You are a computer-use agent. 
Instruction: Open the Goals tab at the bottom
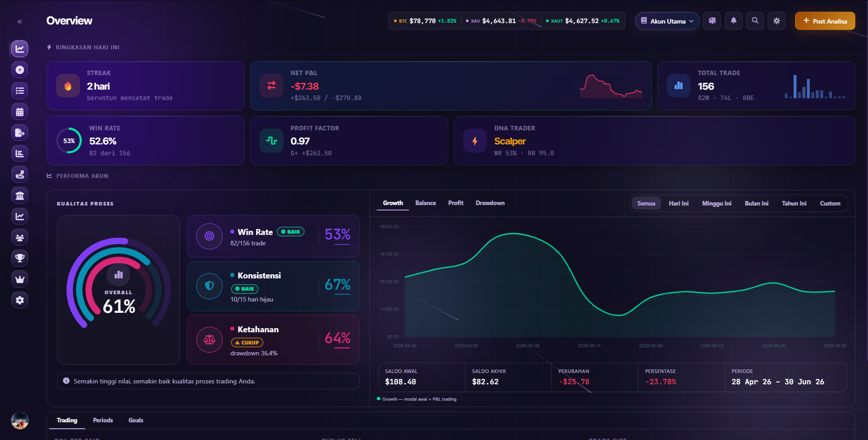click(136, 421)
